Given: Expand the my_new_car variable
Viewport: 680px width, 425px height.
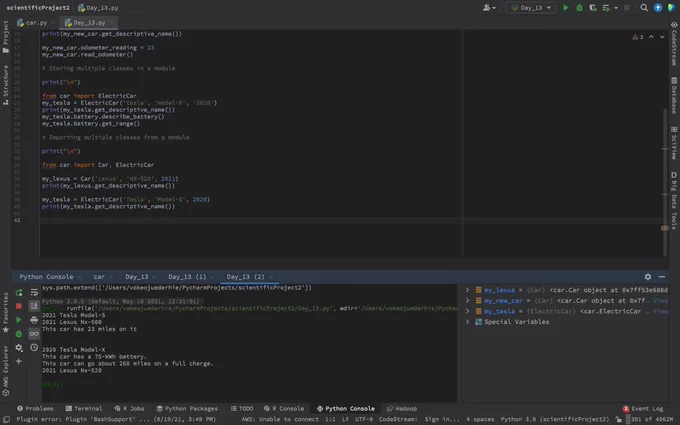Looking at the screenshot, I should tap(467, 301).
